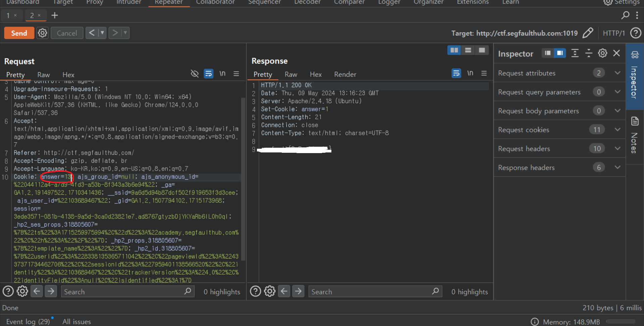Search Repeater tabs magnifier icon
This screenshot has height=326, width=644.
(625, 15)
